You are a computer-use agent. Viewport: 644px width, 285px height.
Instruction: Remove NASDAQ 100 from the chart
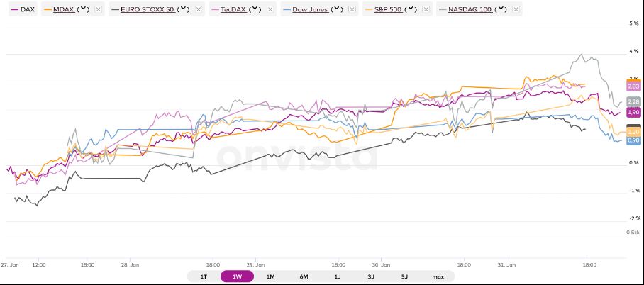pos(516,10)
